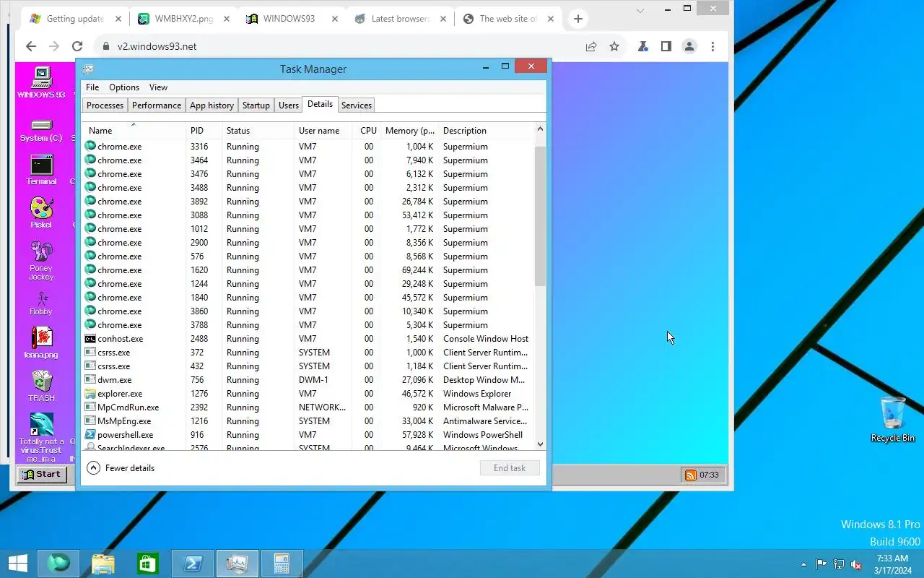This screenshot has width=924, height=578.
Task: Toggle browser side panel
Action: (666, 46)
